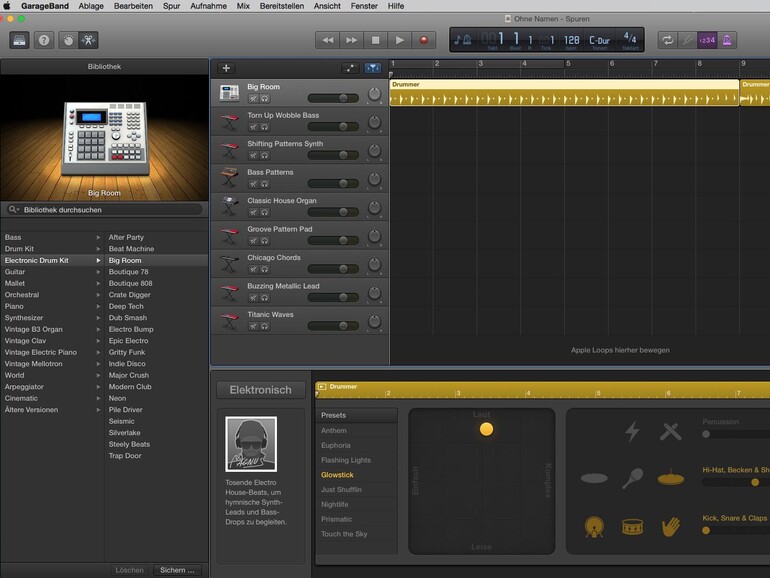This screenshot has width=770, height=578.
Task: Click the hand claps icon in the drummer editor
Action: click(x=670, y=525)
